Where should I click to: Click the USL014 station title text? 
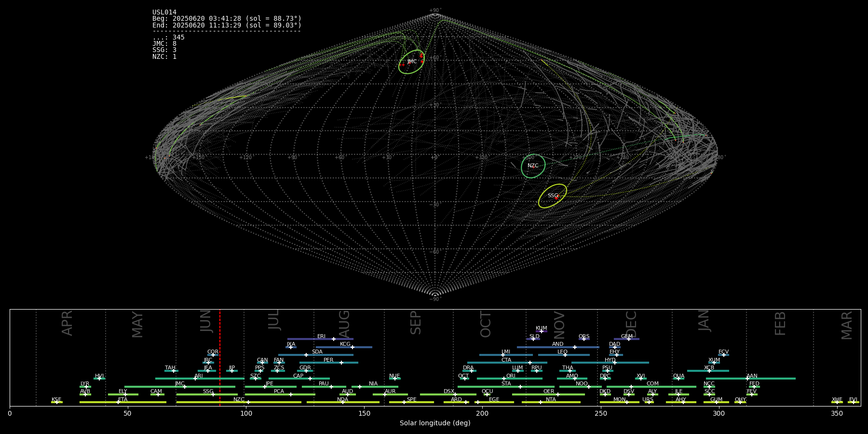coord(164,13)
